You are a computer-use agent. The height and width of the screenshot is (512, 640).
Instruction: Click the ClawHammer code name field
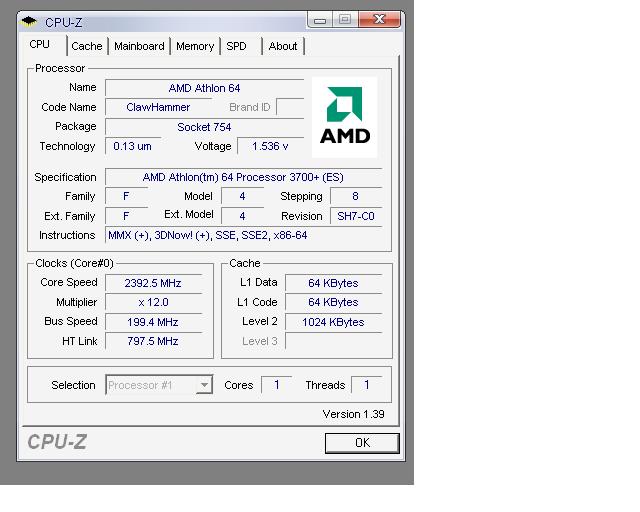(158, 107)
